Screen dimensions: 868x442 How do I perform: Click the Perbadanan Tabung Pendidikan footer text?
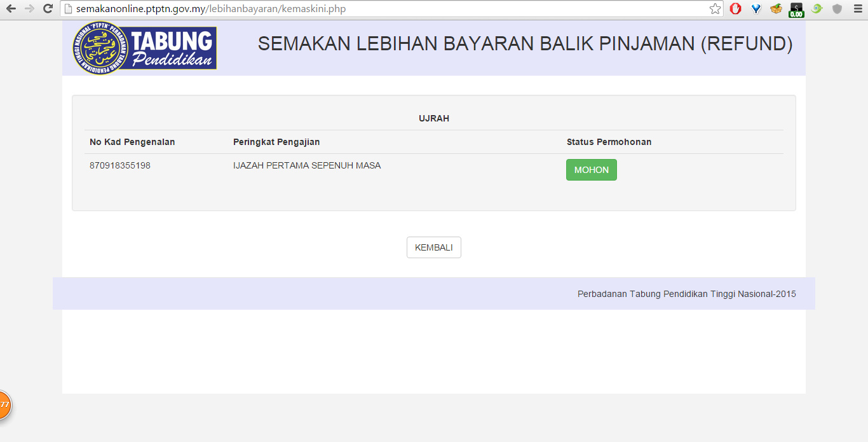pyautogui.click(x=687, y=294)
